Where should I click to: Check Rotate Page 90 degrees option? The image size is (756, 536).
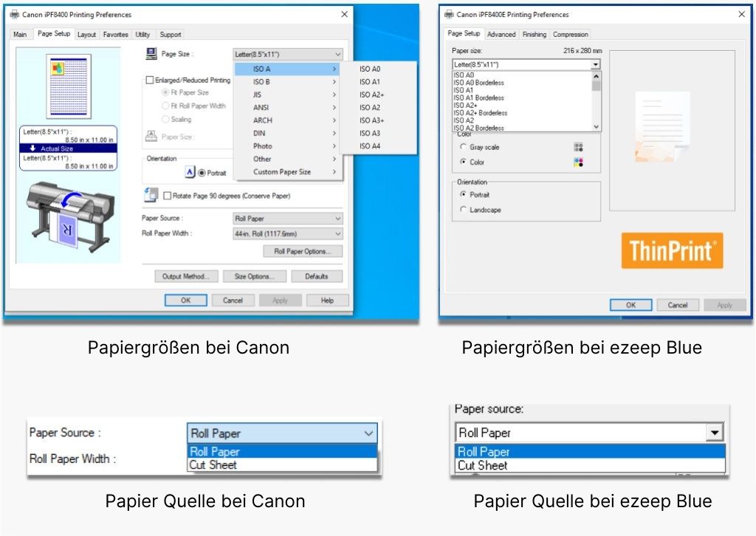(168, 196)
